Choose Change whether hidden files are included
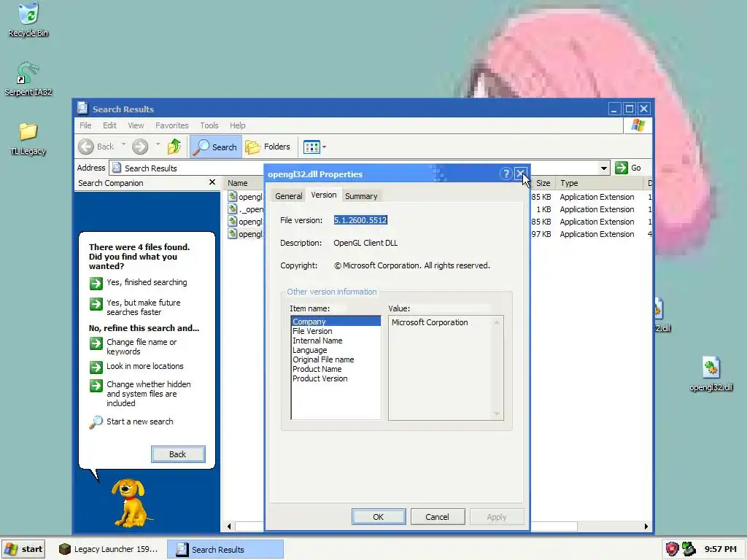Viewport: 747px width, 560px height. (x=141, y=393)
